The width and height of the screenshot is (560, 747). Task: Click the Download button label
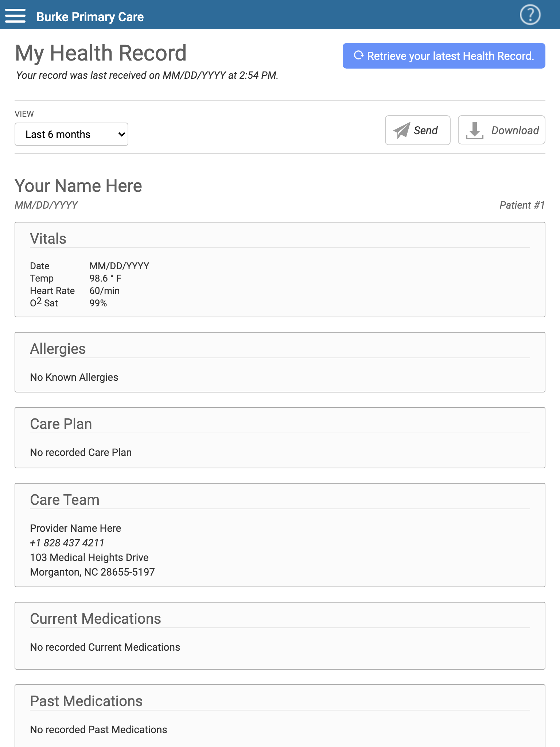coord(515,130)
